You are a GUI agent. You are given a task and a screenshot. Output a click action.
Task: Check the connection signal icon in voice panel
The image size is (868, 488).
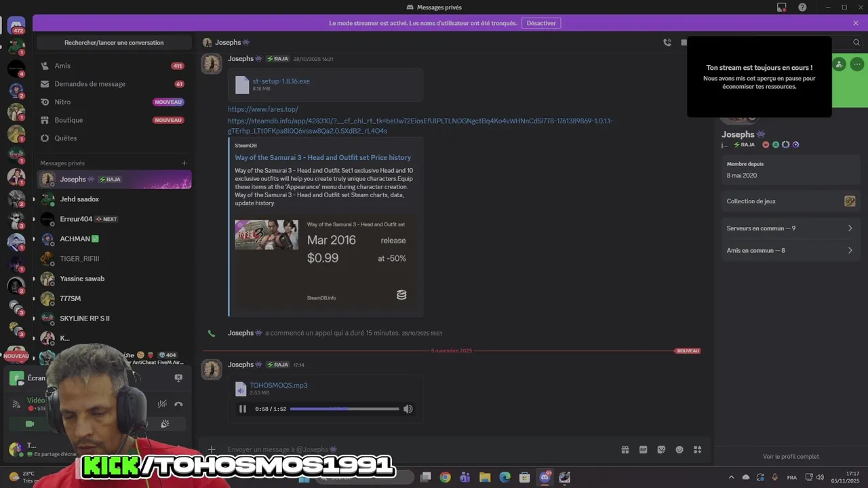(x=16, y=404)
